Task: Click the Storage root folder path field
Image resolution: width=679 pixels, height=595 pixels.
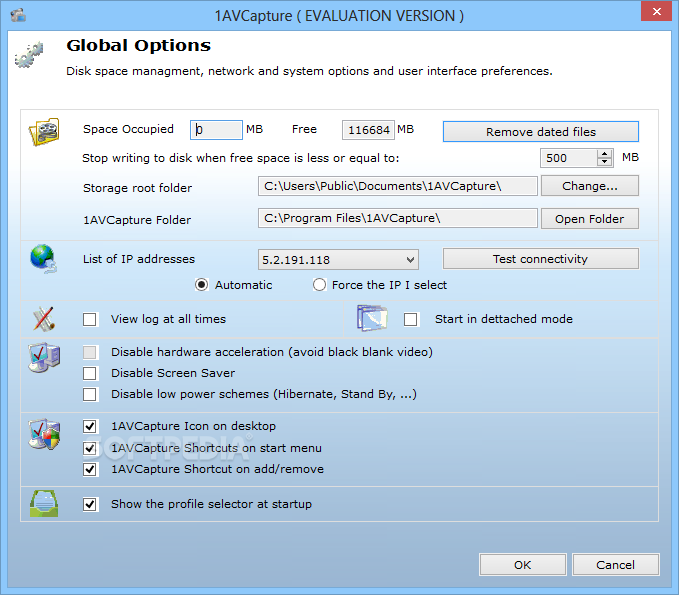Action: coord(398,186)
